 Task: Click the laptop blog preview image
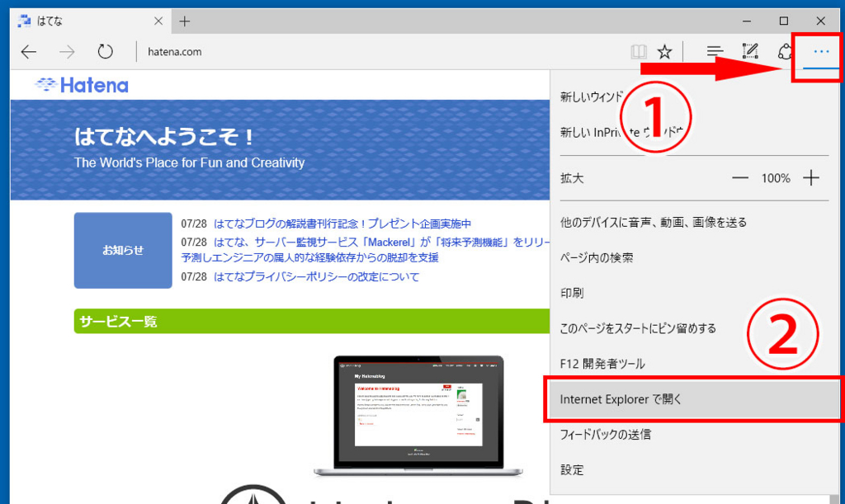point(418,416)
